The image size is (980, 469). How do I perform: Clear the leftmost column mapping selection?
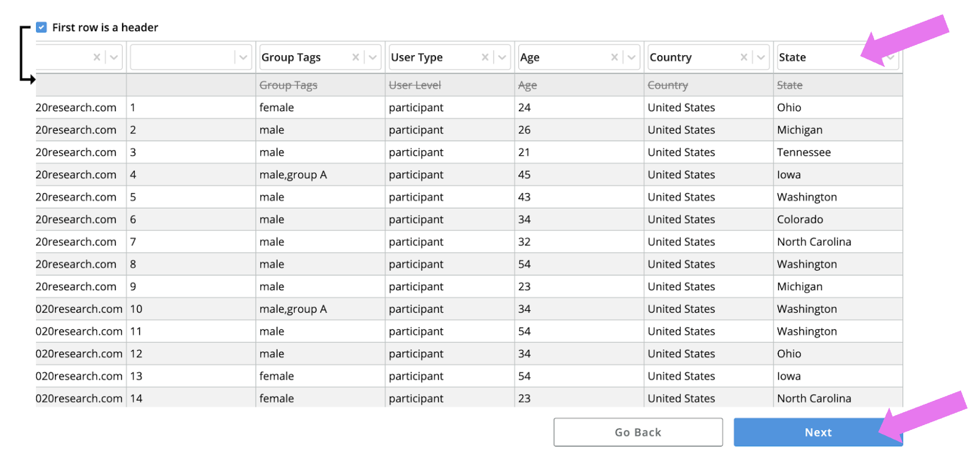[x=97, y=57]
